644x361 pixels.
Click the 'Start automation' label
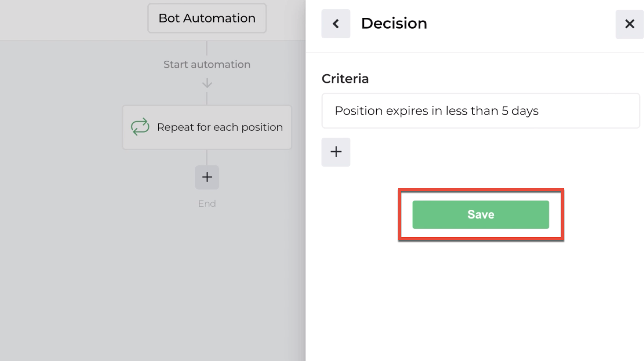point(207,64)
